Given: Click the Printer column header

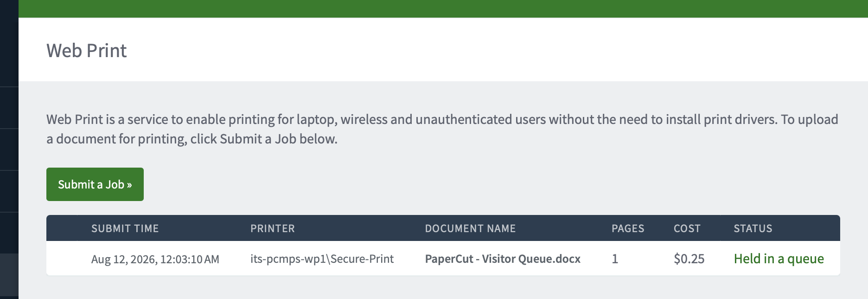Looking at the screenshot, I should pos(273,228).
